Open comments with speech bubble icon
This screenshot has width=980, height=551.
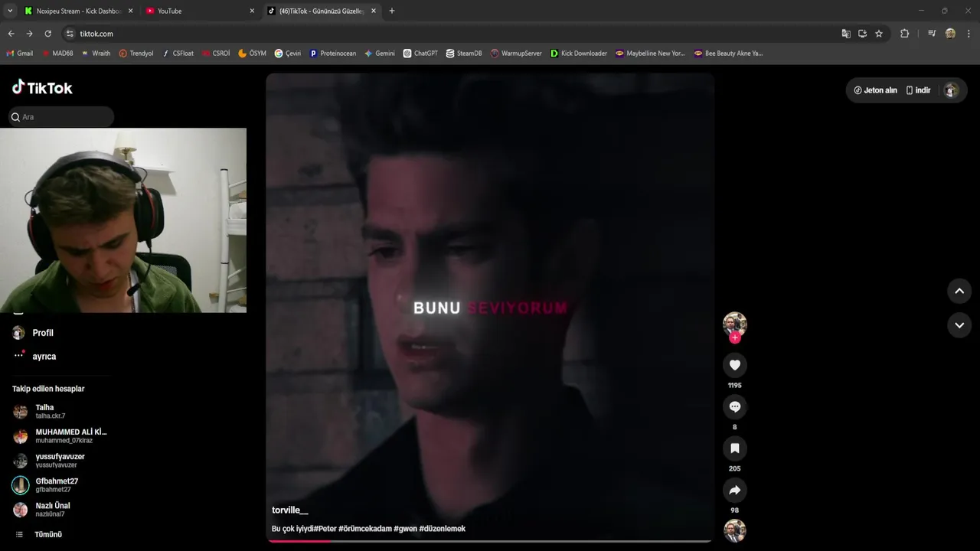click(x=734, y=407)
